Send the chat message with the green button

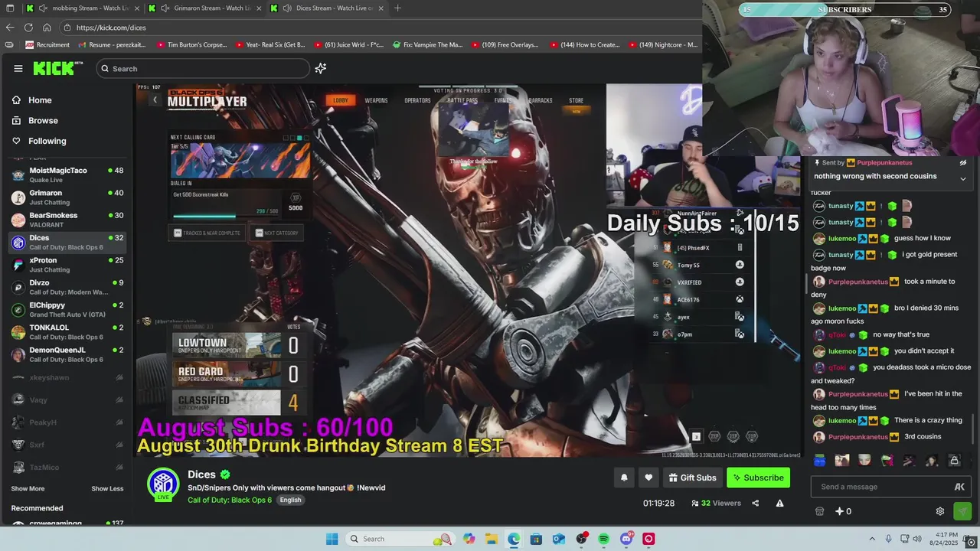(x=963, y=511)
